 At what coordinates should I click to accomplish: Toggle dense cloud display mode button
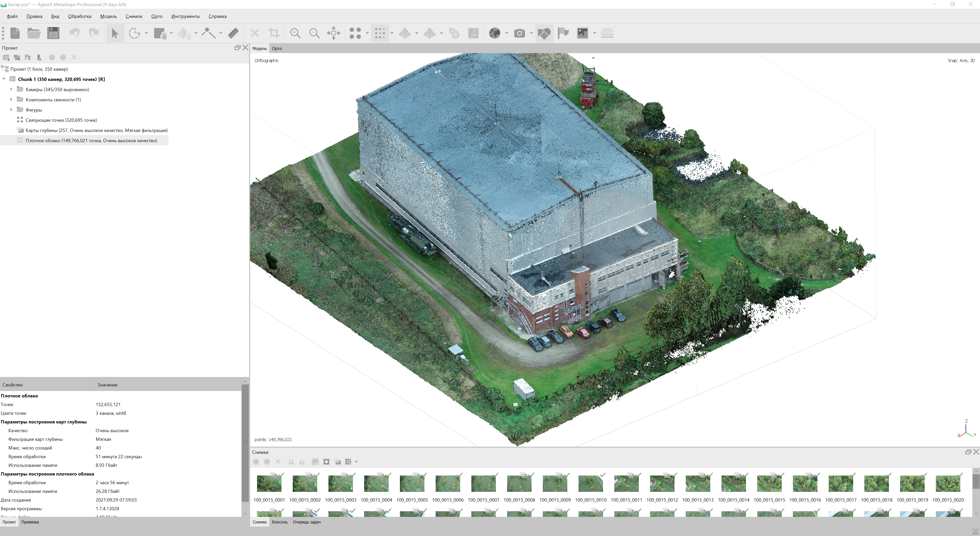tap(380, 33)
